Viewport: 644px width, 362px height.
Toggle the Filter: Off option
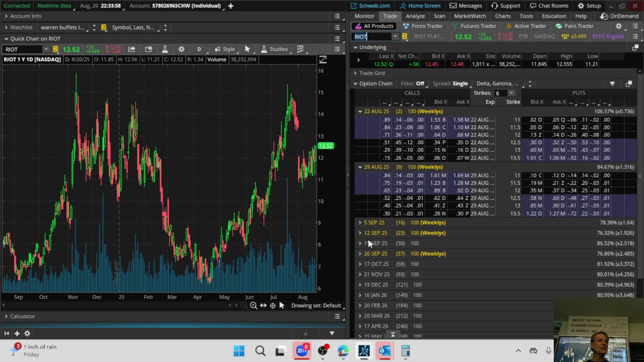tap(413, 83)
